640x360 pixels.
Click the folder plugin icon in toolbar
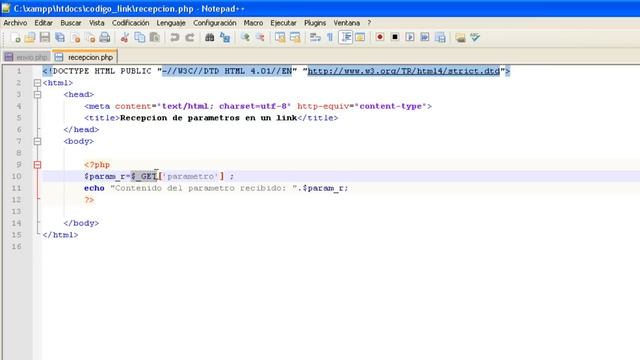click(x=460, y=38)
